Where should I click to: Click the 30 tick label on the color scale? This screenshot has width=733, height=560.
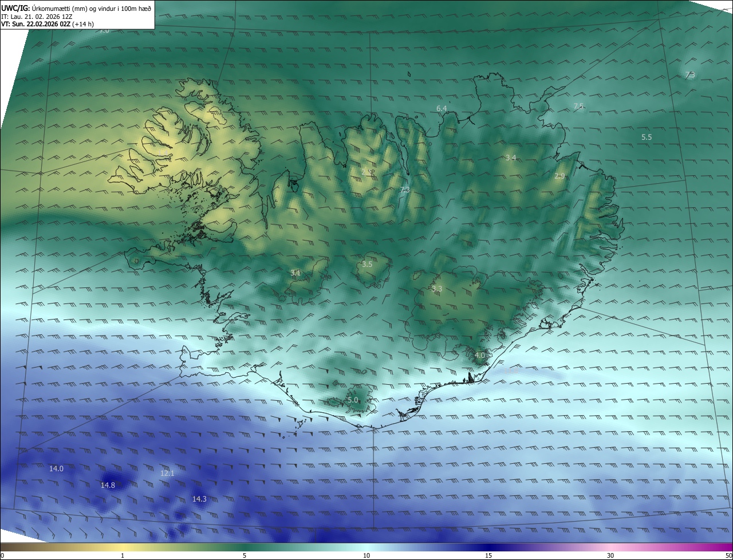point(610,556)
